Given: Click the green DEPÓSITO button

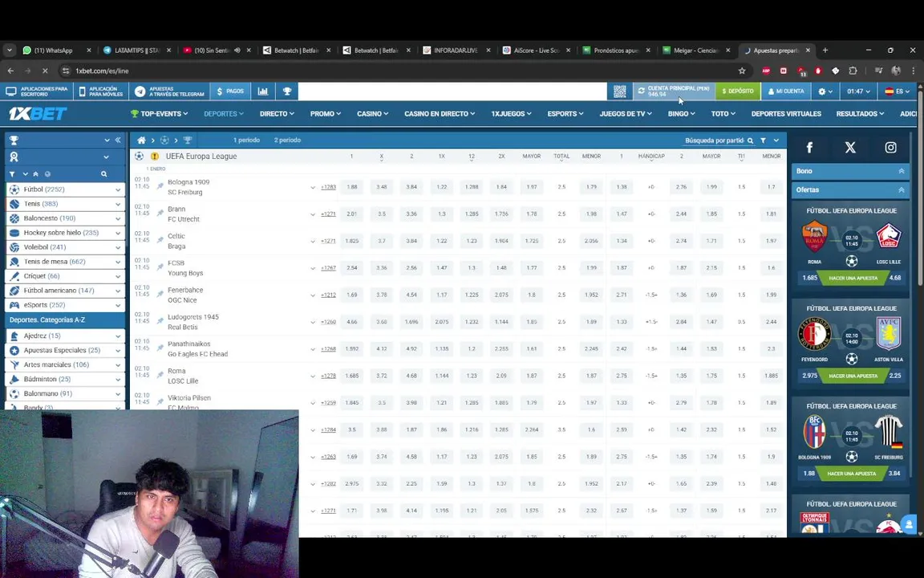Looking at the screenshot, I should tap(737, 92).
